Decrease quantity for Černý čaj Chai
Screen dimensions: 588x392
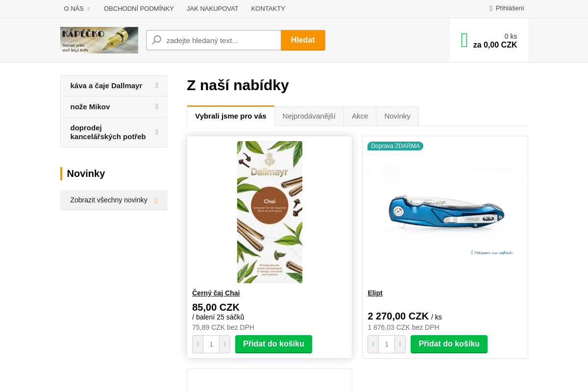(x=198, y=344)
